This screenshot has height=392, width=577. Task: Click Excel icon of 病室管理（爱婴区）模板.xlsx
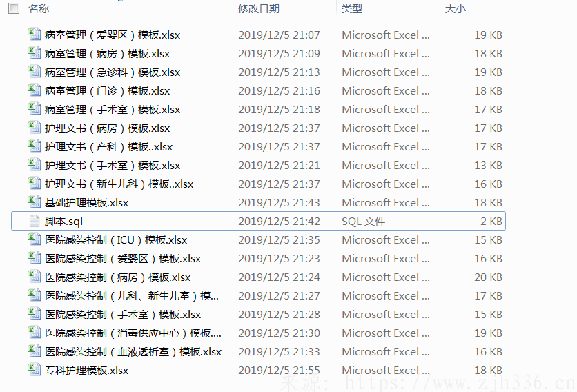35,35
